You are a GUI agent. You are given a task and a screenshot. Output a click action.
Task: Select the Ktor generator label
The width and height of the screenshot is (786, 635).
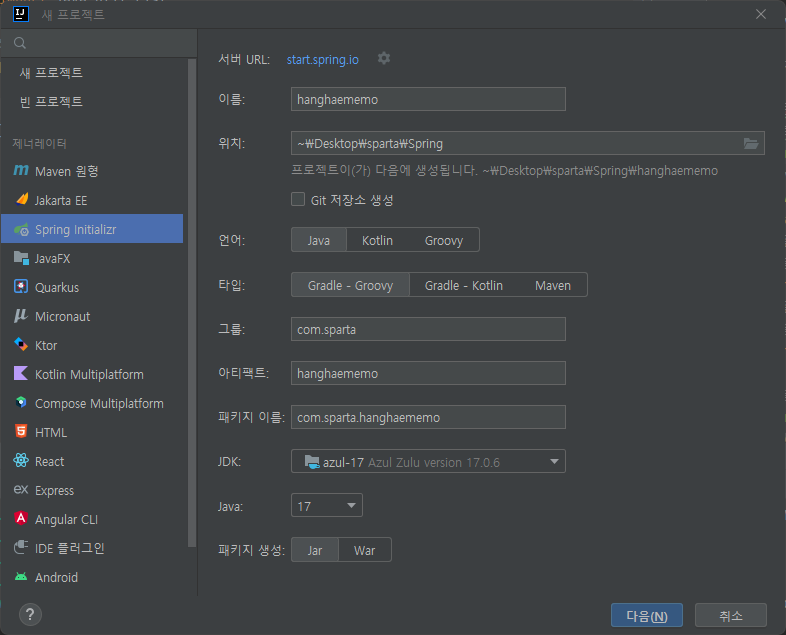click(x=46, y=346)
